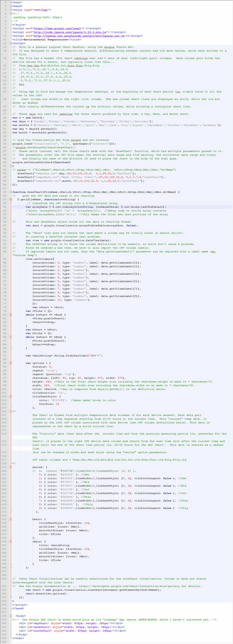The width and height of the screenshot is (233, 644).
Task: Click the ticks: hTicks line
Action: tap(50, 534)
